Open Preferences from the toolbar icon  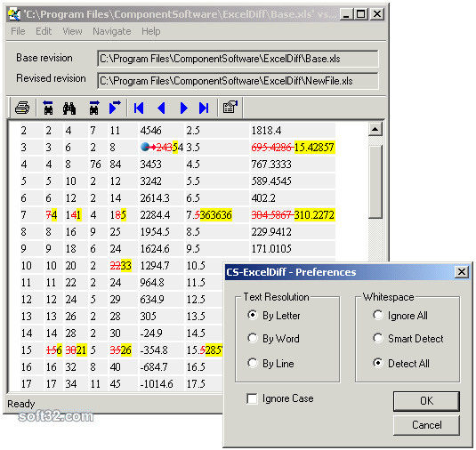point(230,107)
